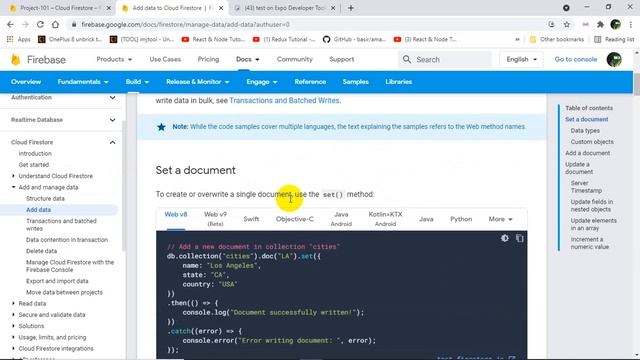
Task: Click the browser address bar
Action: click(x=306, y=24)
